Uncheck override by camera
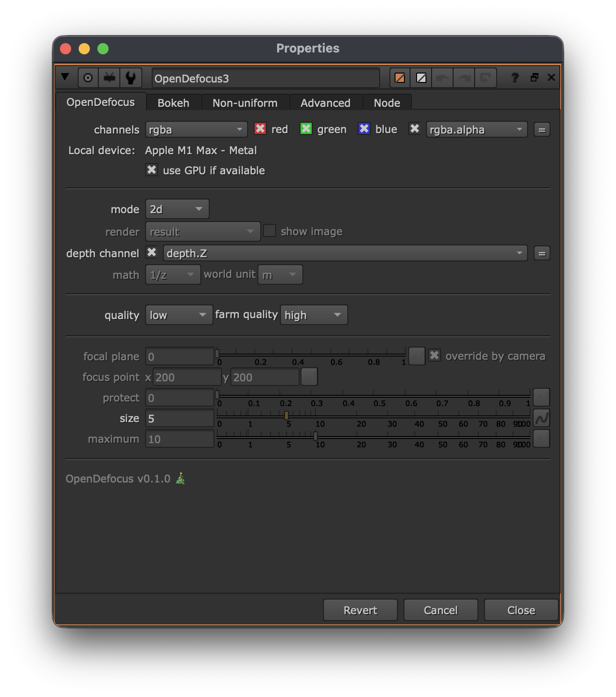The width and height of the screenshot is (616, 697). click(x=434, y=355)
